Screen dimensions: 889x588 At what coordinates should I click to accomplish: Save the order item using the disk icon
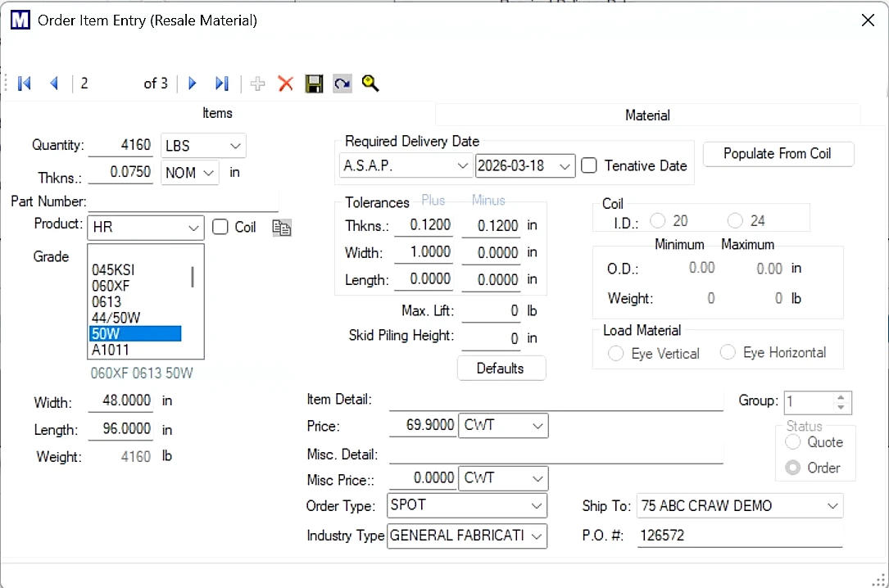(x=314, y=83)
